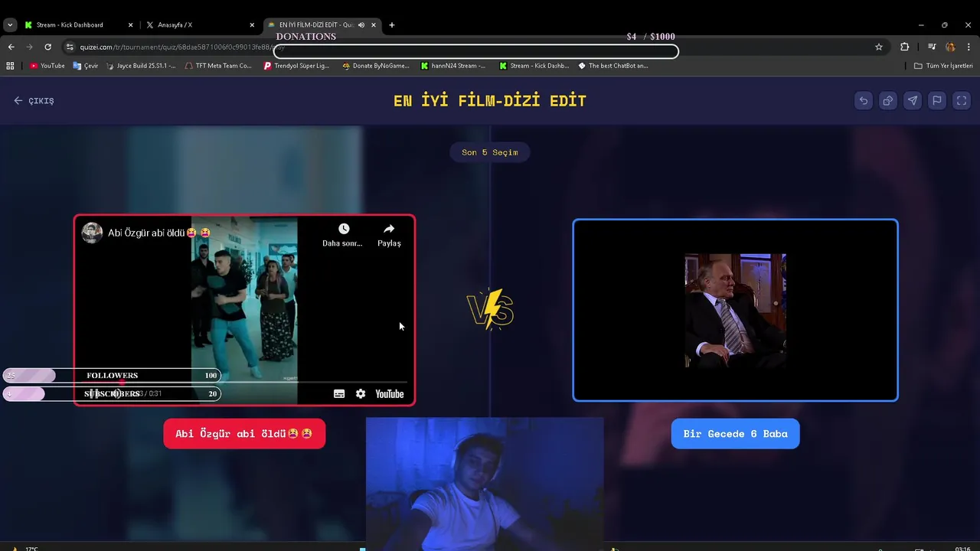Image resolution: width=980 pixels, height=551 pixels.
Task: Choose the 'Abi Özgür abi öldü' red button
Action: [244, 434]
